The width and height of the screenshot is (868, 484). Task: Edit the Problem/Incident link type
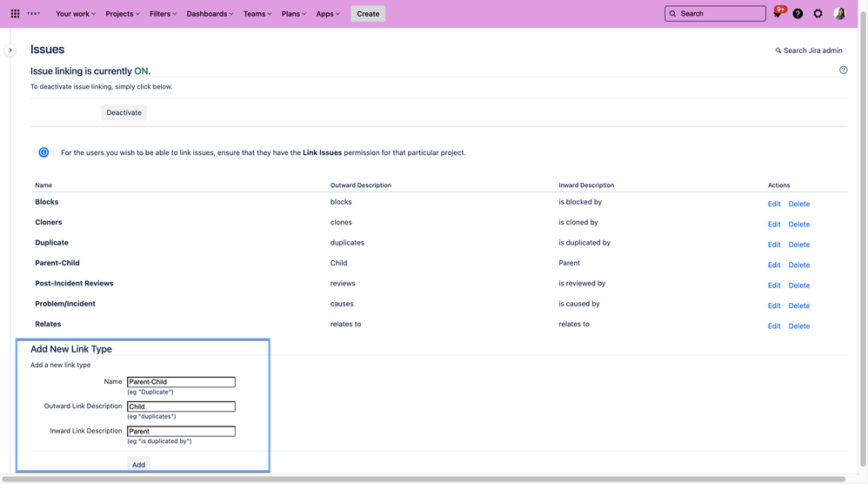point(774,306)
